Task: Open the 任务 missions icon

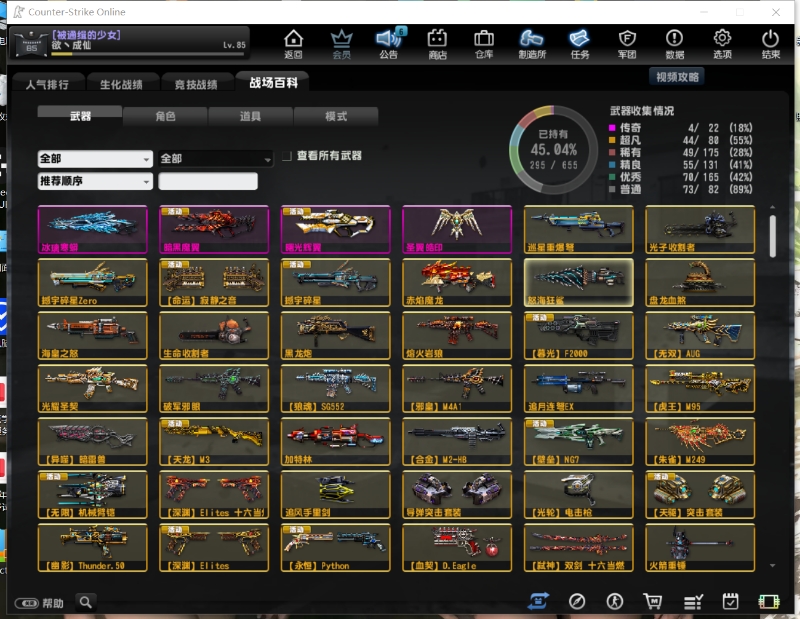Action: click(580, 44)
